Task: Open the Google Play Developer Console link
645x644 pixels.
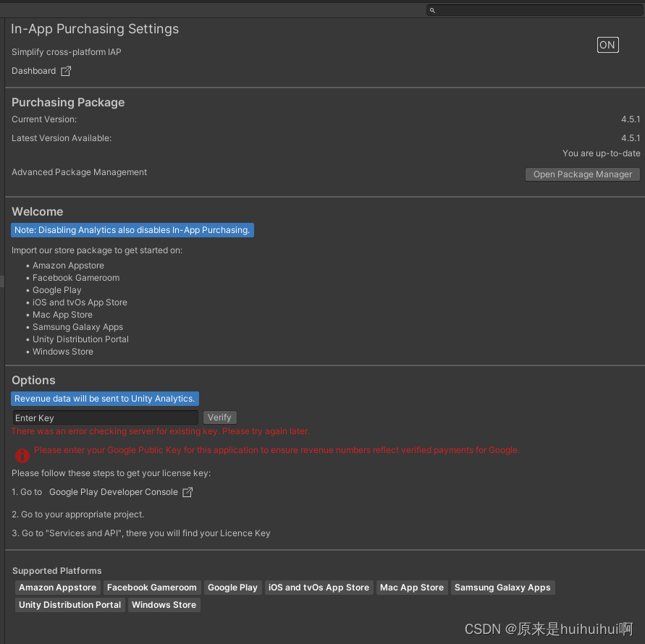Action: coord(112,491)
